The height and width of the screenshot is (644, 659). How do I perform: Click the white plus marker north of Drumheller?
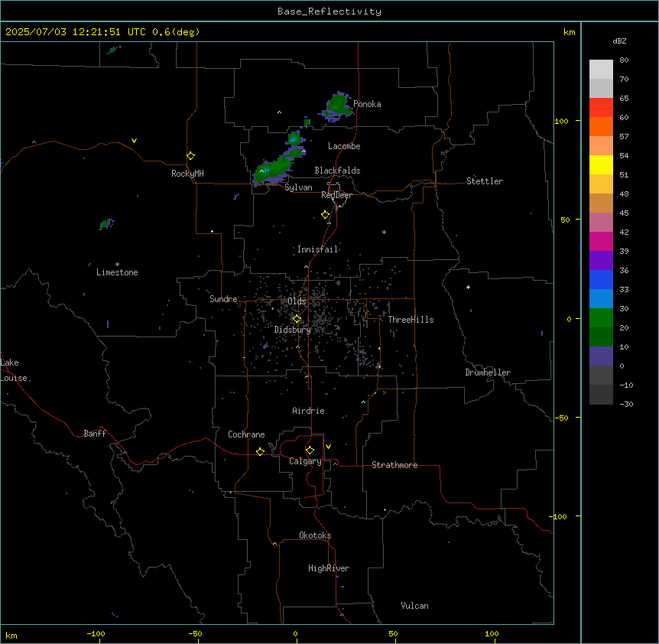(468, 287)
